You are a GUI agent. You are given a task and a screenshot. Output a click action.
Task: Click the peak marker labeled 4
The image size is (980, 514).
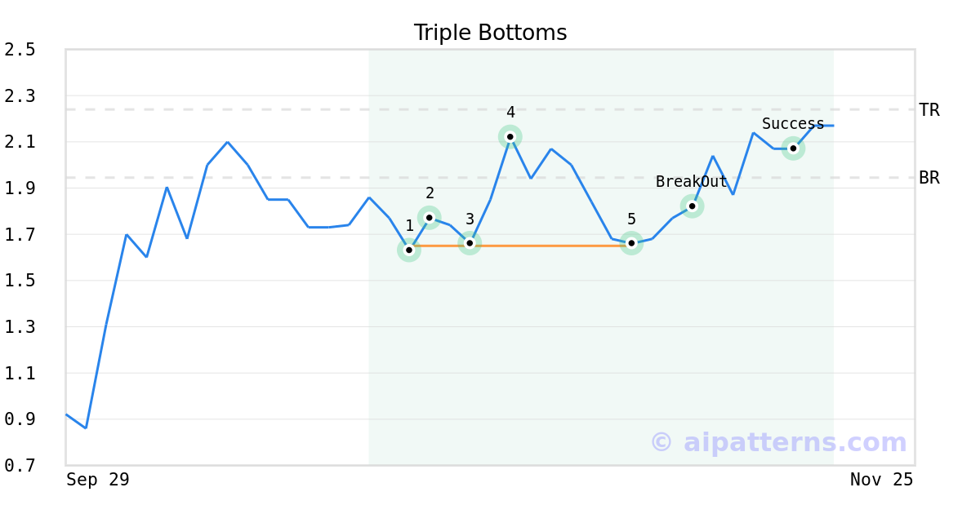(x=510, y=136)
